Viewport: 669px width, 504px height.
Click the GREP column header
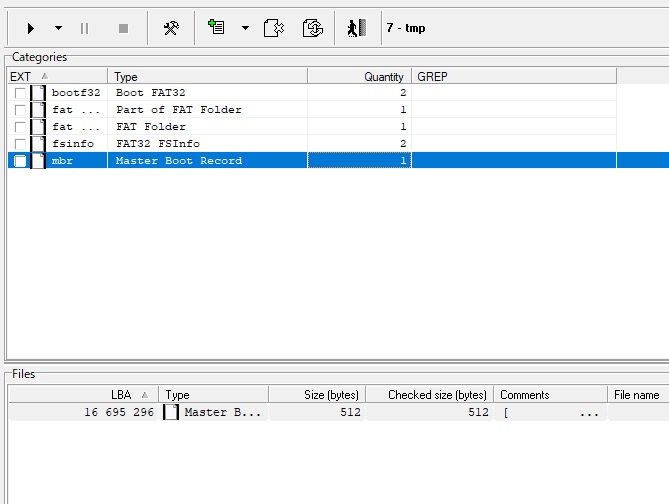click(513, 76)
